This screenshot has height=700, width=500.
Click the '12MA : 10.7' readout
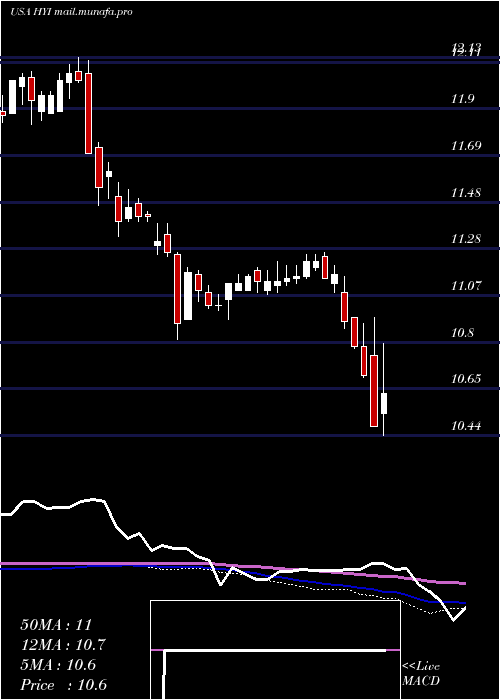pos(63,645)
